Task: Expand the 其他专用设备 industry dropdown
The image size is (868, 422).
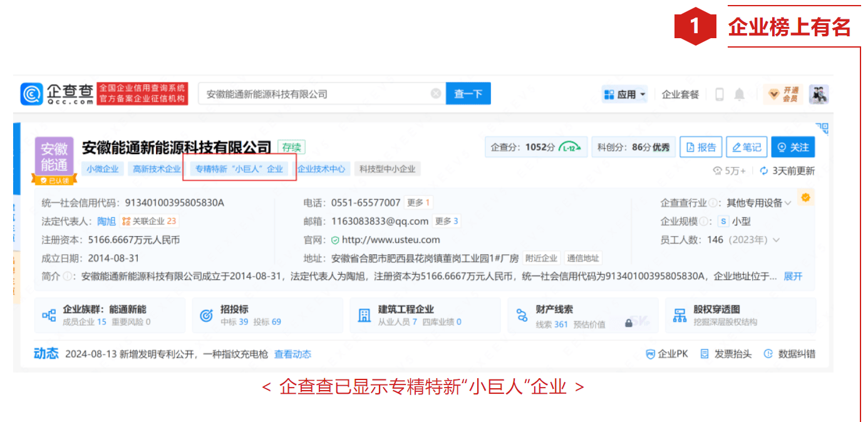Action: [x=788, y=203]
